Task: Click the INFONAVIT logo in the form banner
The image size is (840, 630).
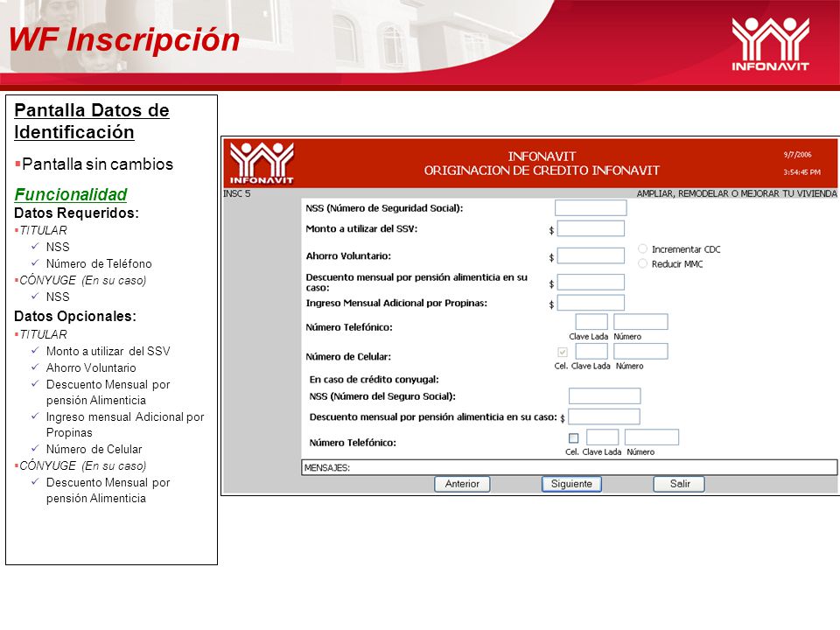Action: pyautogui.click(x=262, y=164)
